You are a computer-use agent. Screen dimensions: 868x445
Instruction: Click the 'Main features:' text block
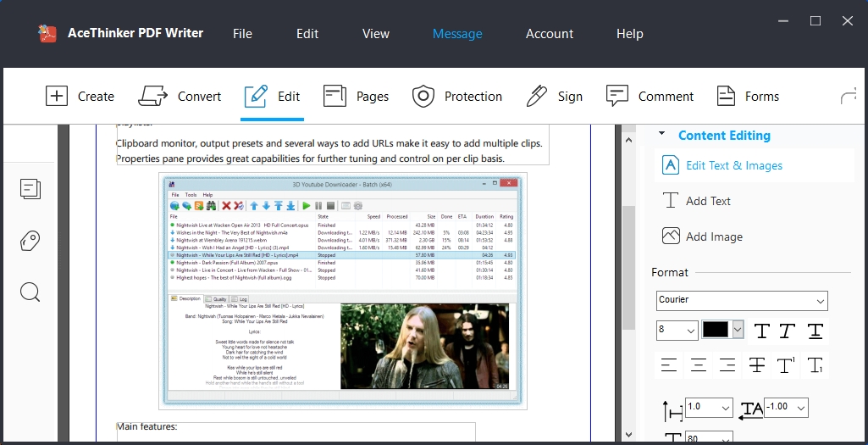click(147, 426)
